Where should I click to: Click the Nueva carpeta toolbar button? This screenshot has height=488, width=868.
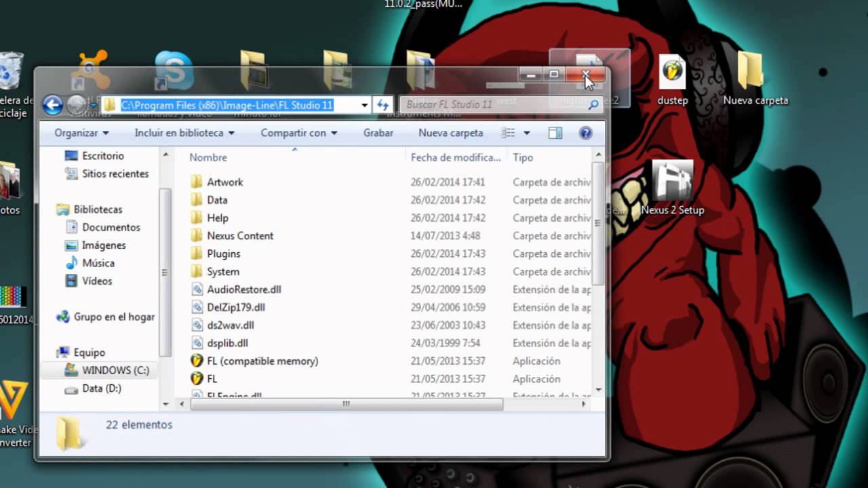[x=451, y=133]
